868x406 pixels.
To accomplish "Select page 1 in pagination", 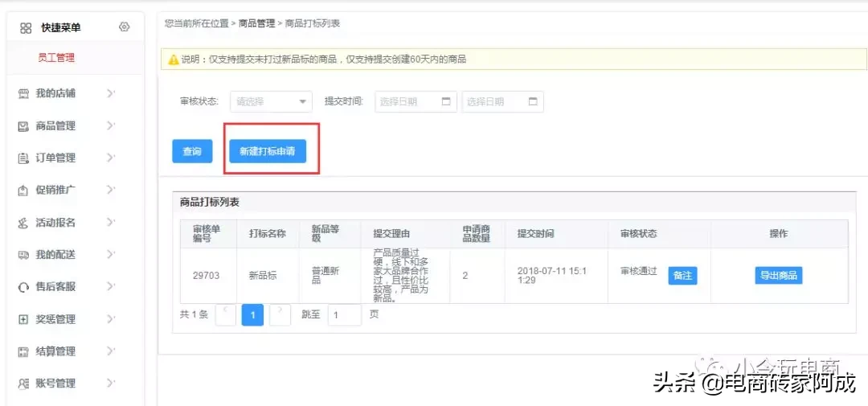I will click(252, 314).
